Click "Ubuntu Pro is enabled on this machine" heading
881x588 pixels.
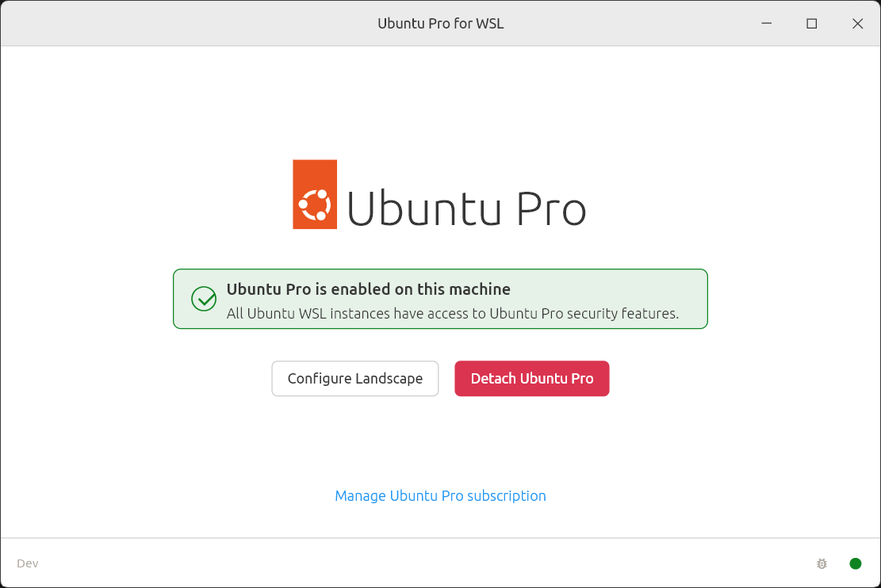(x=368, y=289)
